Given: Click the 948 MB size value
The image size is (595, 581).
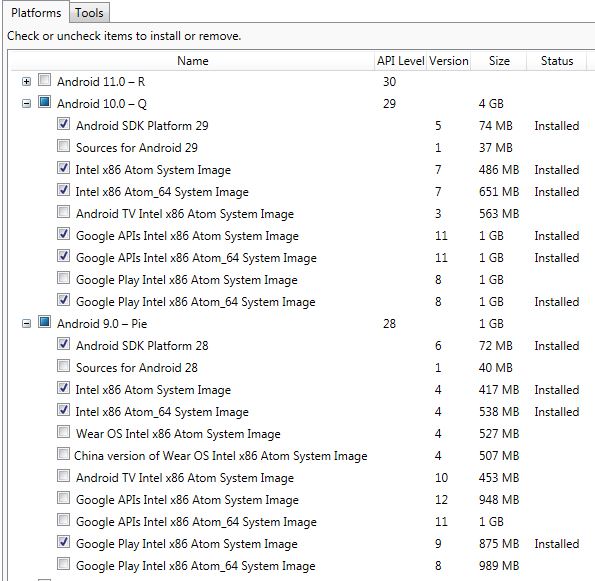Looking at the screenshot, I should (x=499, y=500).
